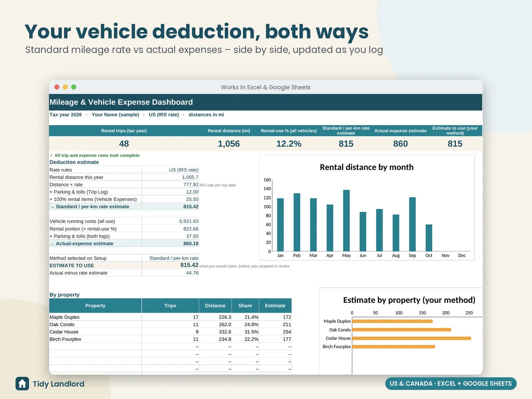Screen dimensions: 532x399
Task: Click the Property column header
Action: [x=95, y=305]
